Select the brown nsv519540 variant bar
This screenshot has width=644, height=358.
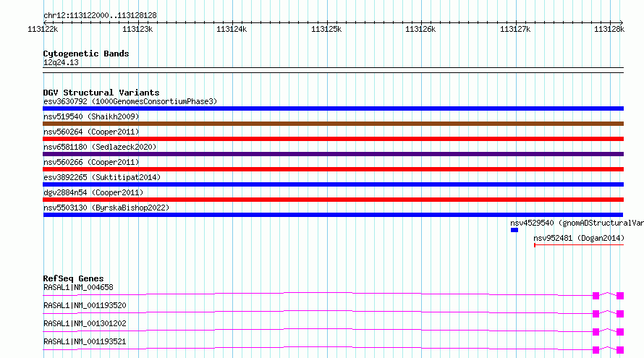[333, 124]
